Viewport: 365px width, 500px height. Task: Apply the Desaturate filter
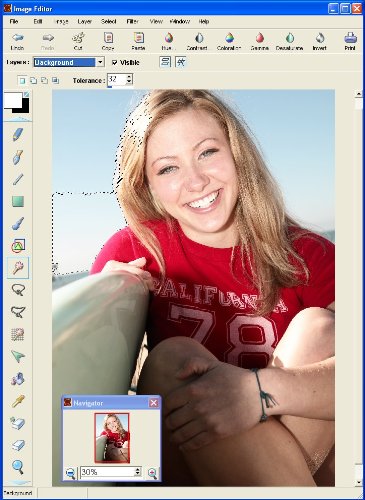[290, 41]
